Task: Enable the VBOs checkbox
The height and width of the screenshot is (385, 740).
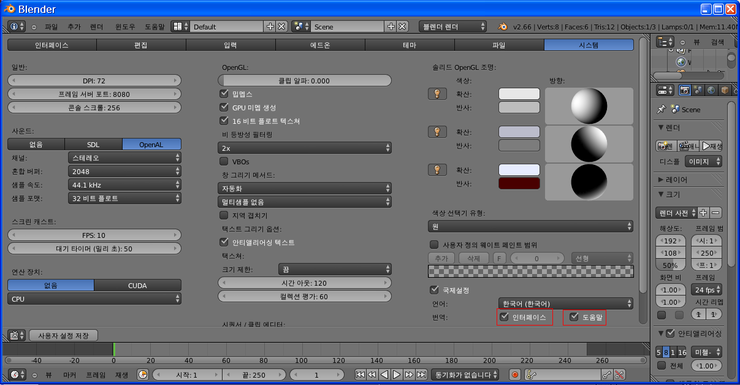Action: pyautogui.click(x=224, y=161)
